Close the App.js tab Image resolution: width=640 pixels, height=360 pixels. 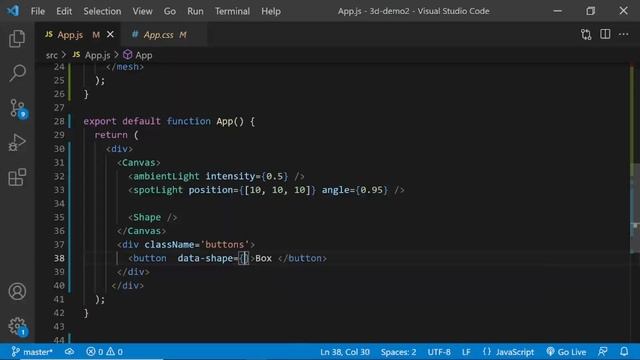click(x=110, y=35)
